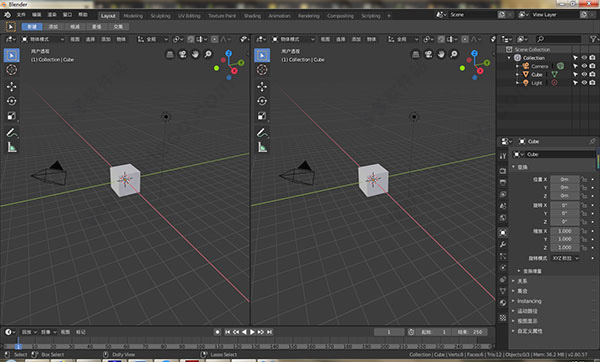Click the Blender logo menu icon
The image size is (600, 362).
[7, 15]
